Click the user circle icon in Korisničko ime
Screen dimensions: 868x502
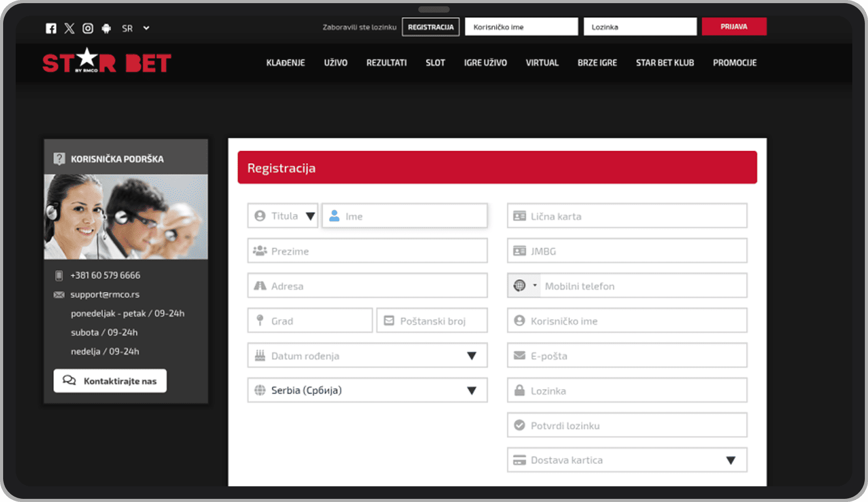tap(519, 320)
